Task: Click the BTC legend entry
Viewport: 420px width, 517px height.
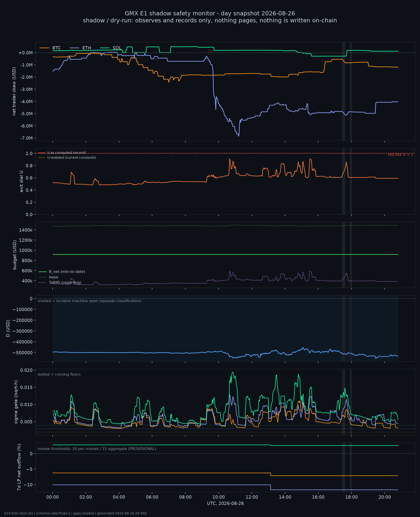Action: (50, 48)
